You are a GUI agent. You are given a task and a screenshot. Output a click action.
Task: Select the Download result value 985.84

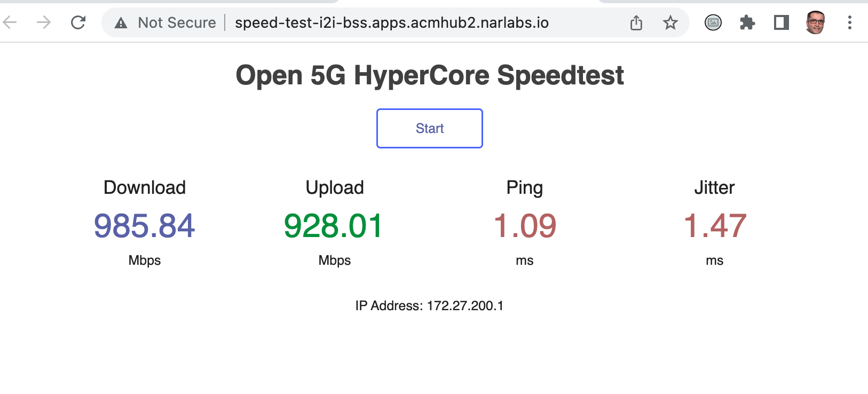click(144, 226)
